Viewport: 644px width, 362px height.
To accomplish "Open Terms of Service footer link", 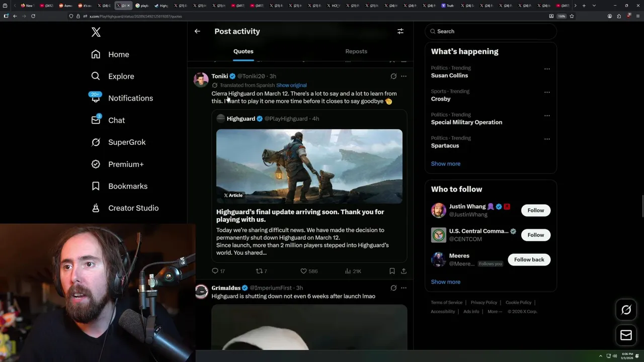I will 446,303.
